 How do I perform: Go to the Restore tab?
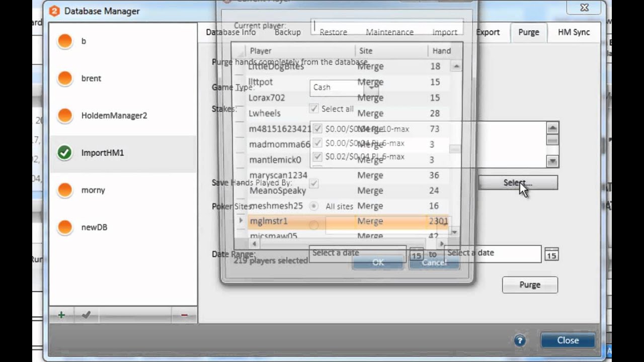(333, 32)
